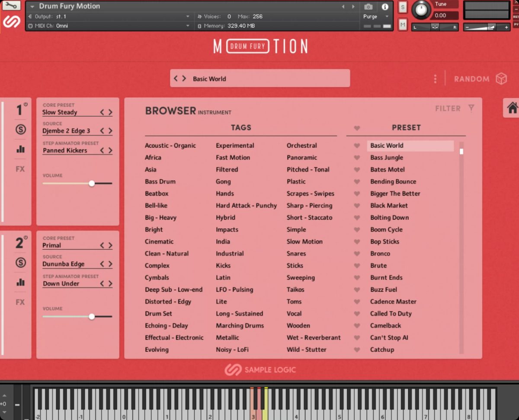Toggle favorite heart for Called To Duty
Viewport: 519px width, 420px height.
pos(357,314)
